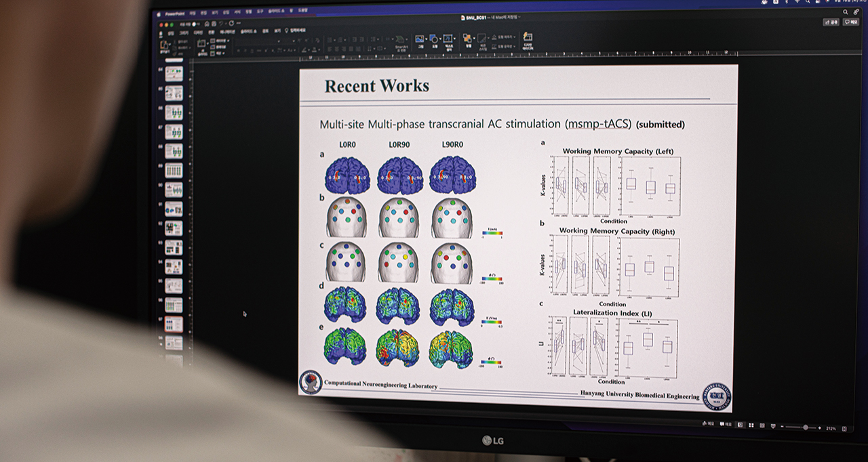Image resolution: width=868 pixels, height=462 pixels.
Task: Undo the last action
Action: (220, 24)
